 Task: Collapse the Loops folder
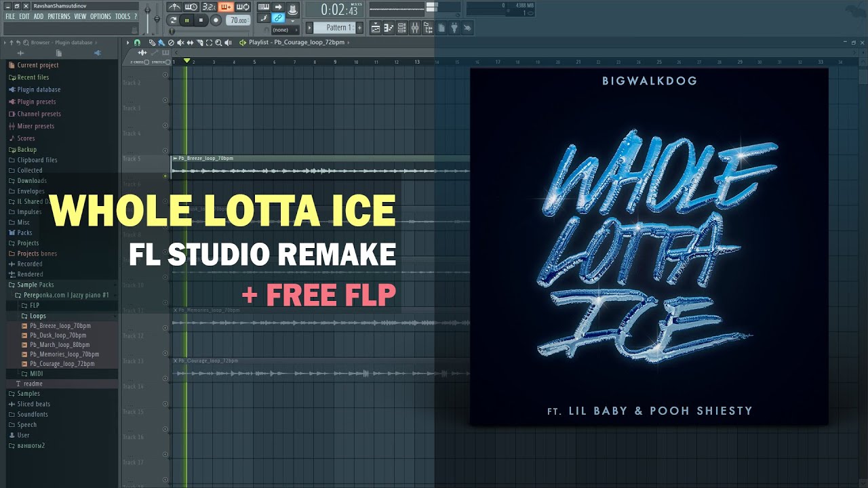pos(34,316)
